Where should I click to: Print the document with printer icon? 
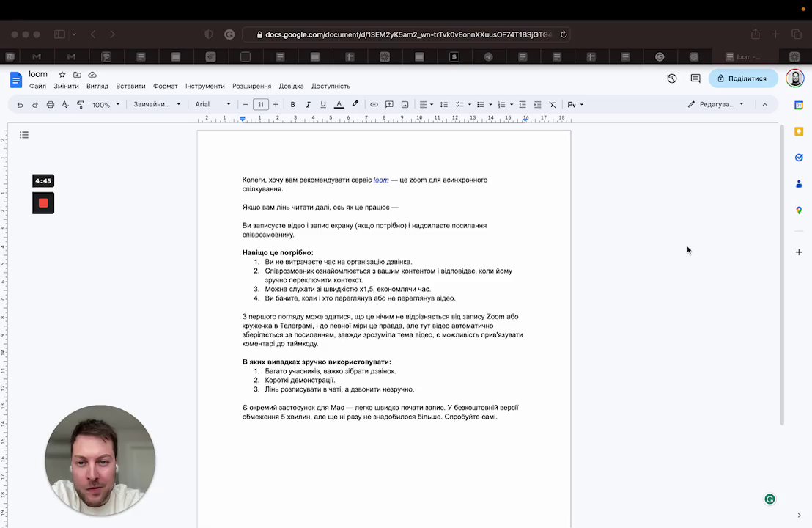click(x=51, y=105)
